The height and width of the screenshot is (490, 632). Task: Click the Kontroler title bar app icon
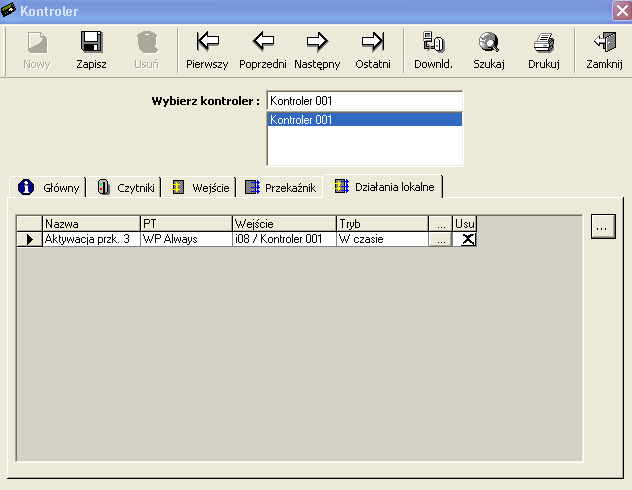tap(8, 10)
